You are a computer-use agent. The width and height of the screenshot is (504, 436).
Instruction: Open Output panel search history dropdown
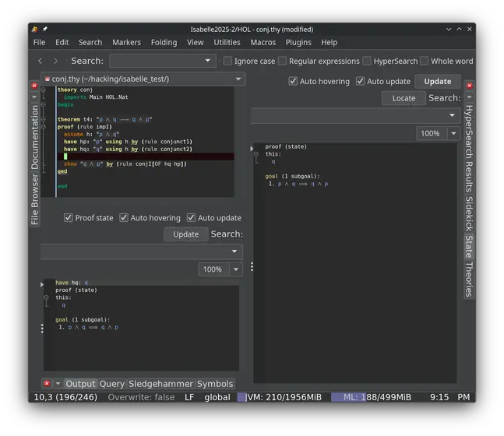[x=234, y=251]
